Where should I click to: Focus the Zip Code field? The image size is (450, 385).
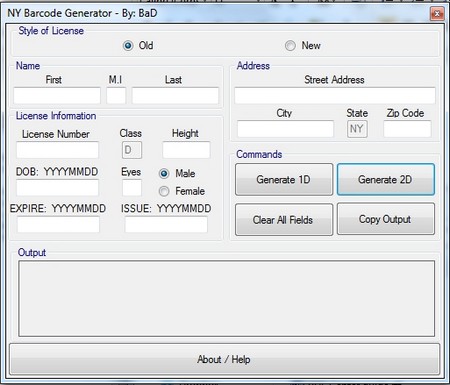tap(407, 129)
